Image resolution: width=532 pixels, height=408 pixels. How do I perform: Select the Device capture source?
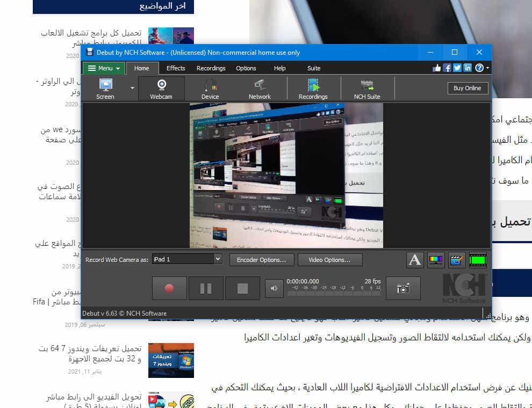tap(210, 89)
